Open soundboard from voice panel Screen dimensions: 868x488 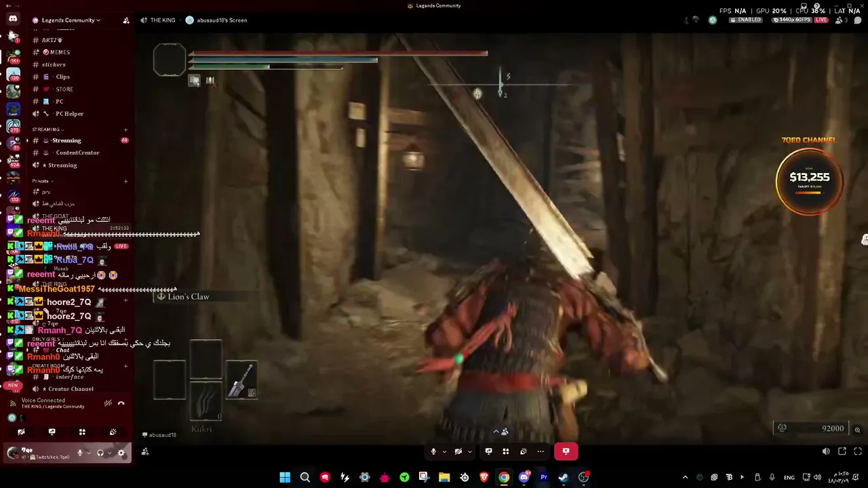[x=113, y=432]
